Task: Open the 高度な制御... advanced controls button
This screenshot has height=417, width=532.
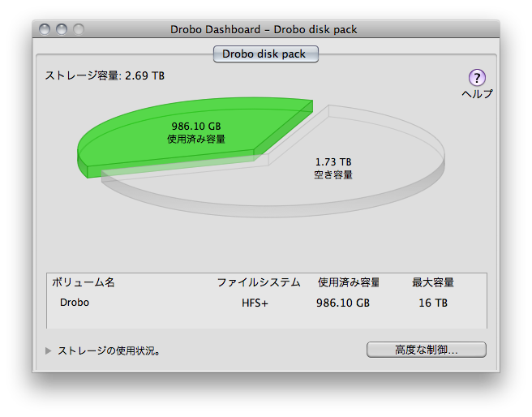Action: [x=426, y=350]
